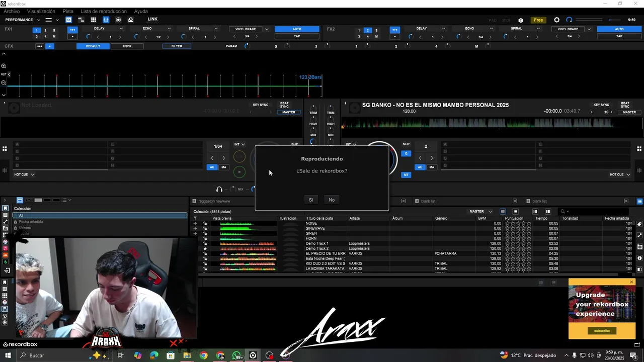The width and height of the screenshot is (644, 362).
Task: Close the rekordbox upgrade ad
Action: 631,282
